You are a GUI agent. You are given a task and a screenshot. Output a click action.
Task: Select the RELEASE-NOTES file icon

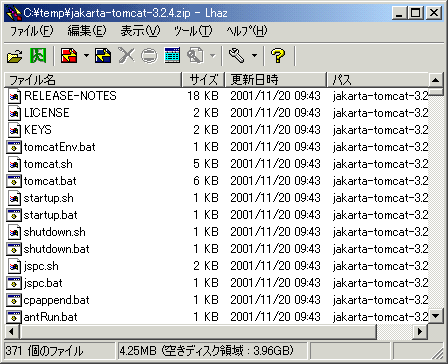coord(14,96)
